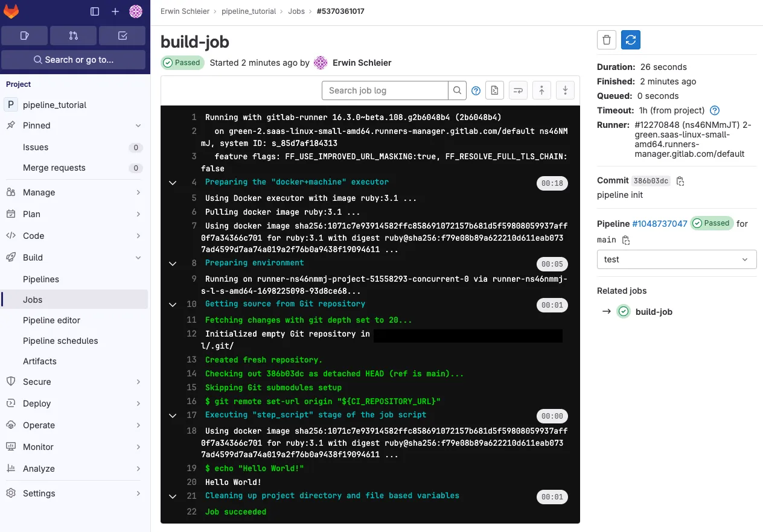Expand the Plan menu
Screen dimensions: 763x532
tap(75, 214)
